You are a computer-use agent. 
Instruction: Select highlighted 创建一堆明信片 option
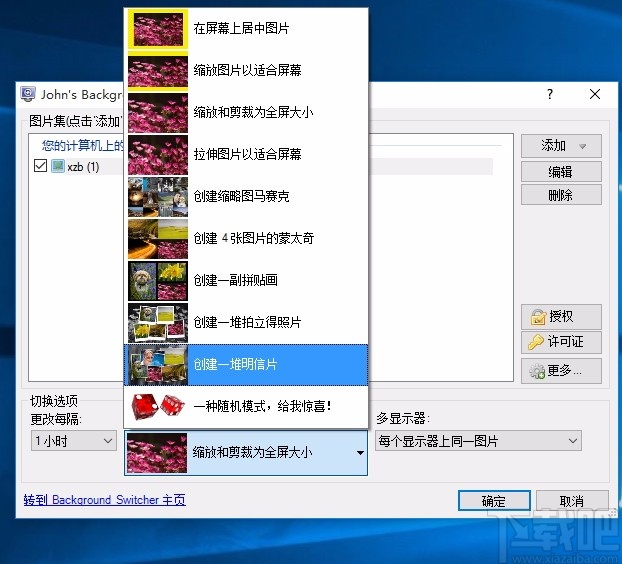[246, 365]
